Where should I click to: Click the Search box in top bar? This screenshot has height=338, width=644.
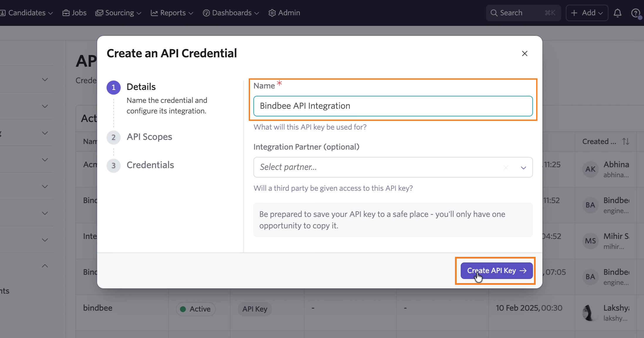[523, 13]
